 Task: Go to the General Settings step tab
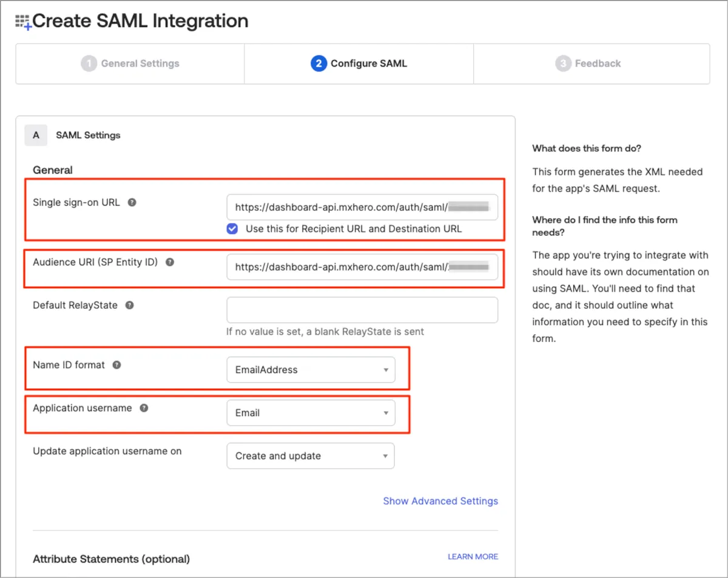[x=130, y=64]
